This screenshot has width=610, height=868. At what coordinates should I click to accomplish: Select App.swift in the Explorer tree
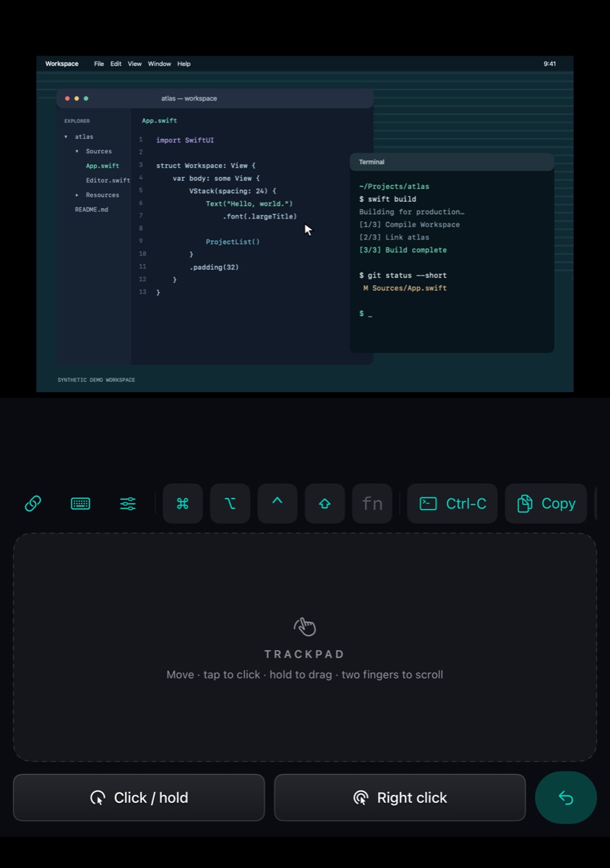(103, 166)
